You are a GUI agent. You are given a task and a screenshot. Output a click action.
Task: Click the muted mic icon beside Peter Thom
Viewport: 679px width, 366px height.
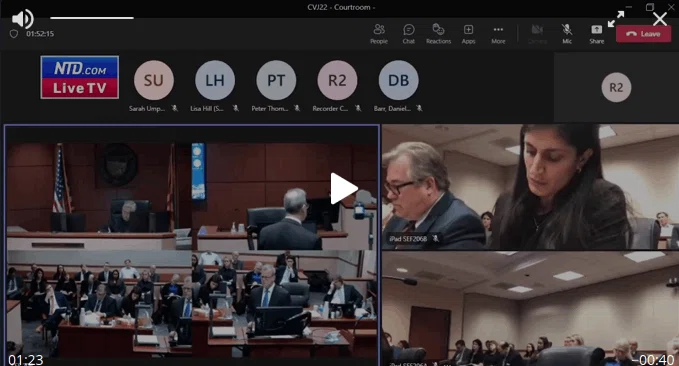click(x=297, y=108)
